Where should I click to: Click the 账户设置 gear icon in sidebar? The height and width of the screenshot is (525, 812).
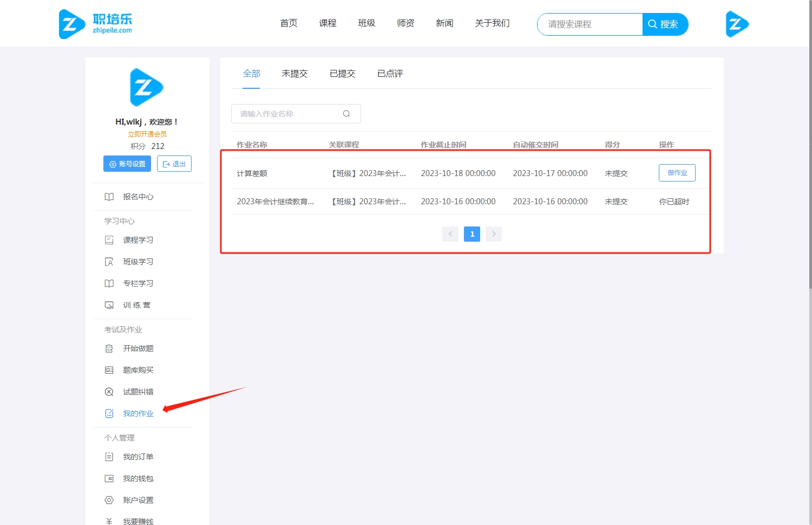point(109,500)
